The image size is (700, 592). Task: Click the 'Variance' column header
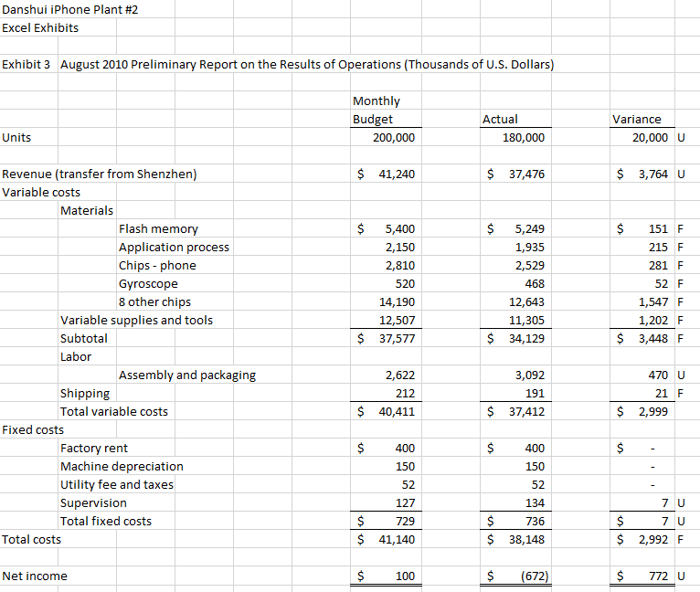coord(637,119)
